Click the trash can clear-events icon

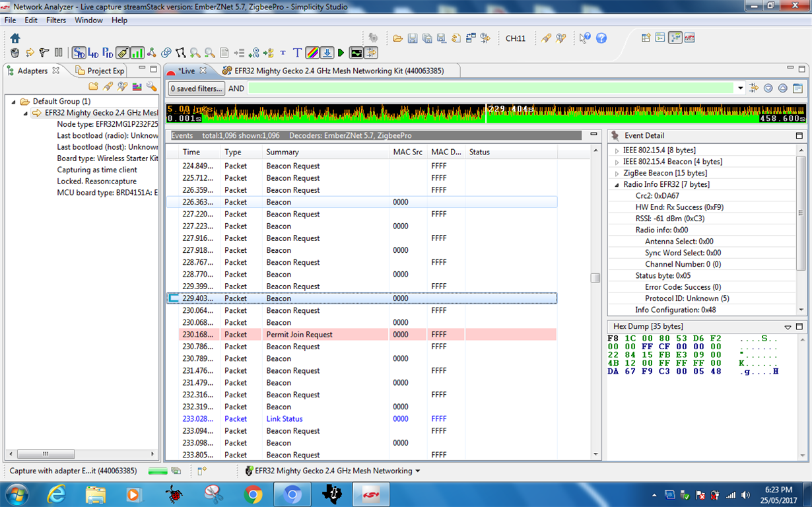point(15,52)
